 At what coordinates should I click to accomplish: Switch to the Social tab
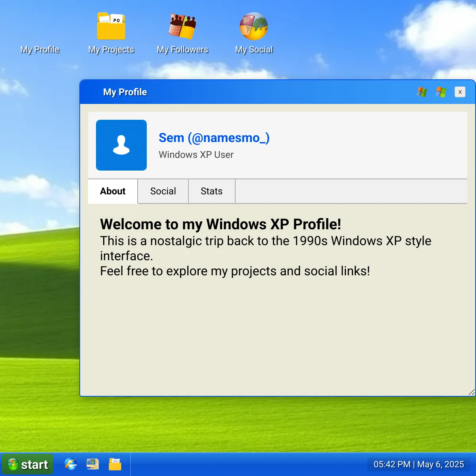click(x=163, y=191)
